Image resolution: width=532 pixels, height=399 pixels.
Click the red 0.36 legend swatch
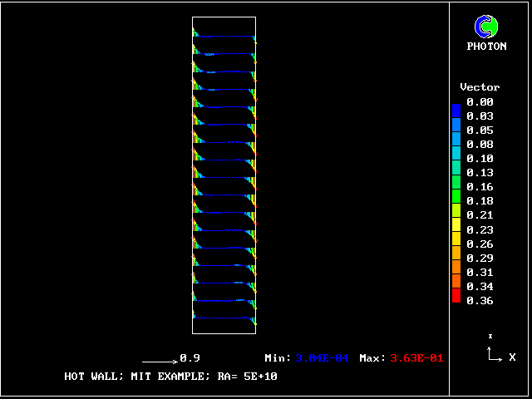click(x=456, y=297)
